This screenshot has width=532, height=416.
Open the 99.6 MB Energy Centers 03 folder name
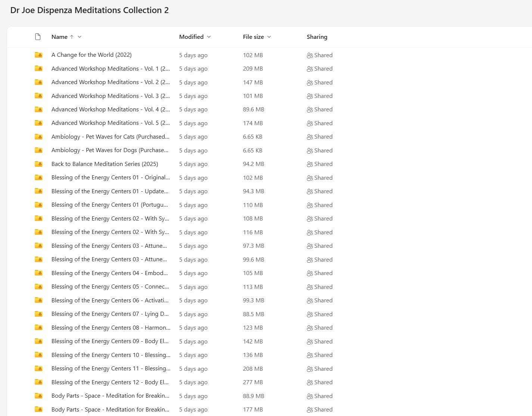click(x=109, y=259)
